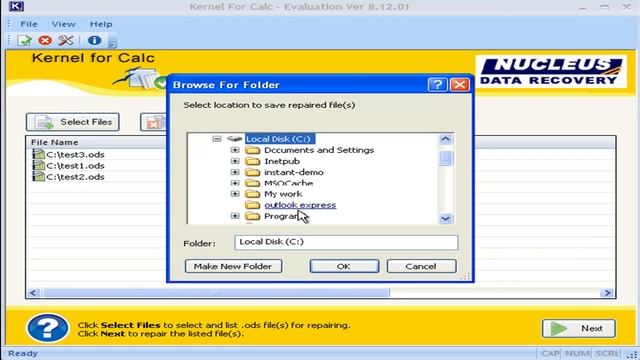Click the folder tree scroll up arrow
640x360 pixels.
[445, 139]
